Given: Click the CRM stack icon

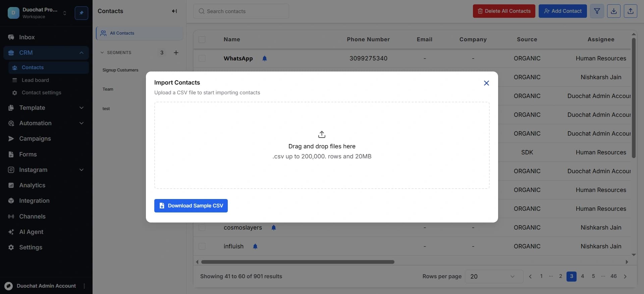Looking at the screenshot, I should coord(11,53).
